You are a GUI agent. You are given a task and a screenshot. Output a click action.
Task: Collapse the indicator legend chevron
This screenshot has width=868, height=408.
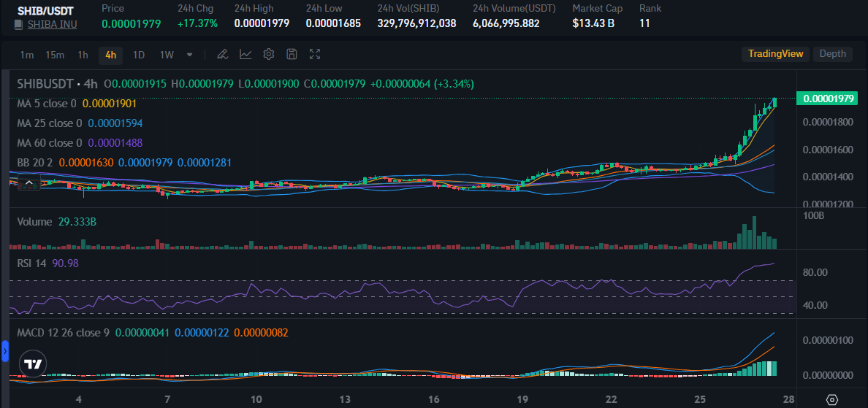(x=28, y=183)
